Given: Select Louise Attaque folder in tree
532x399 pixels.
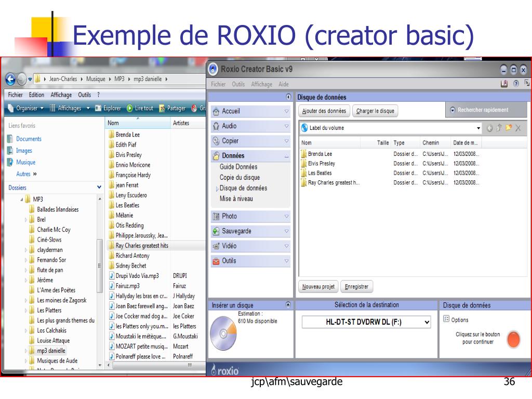Looking at the screenshot, I should pos(53,340).
